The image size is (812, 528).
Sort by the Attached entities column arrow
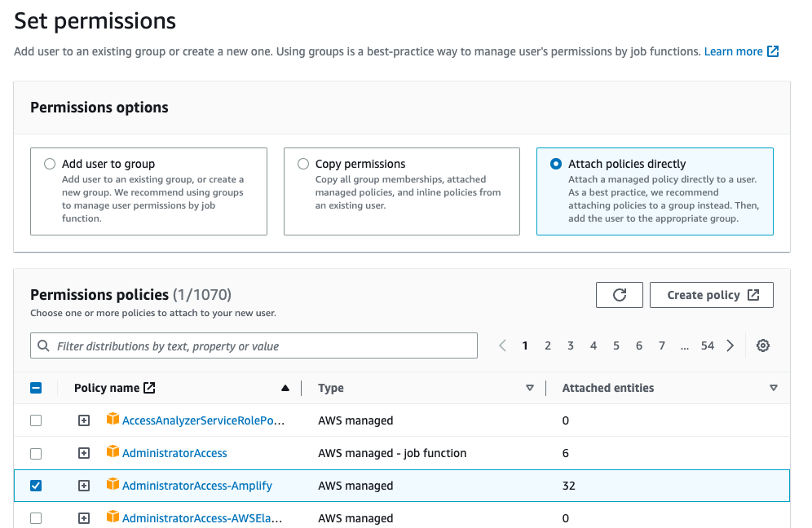(773, 388)
